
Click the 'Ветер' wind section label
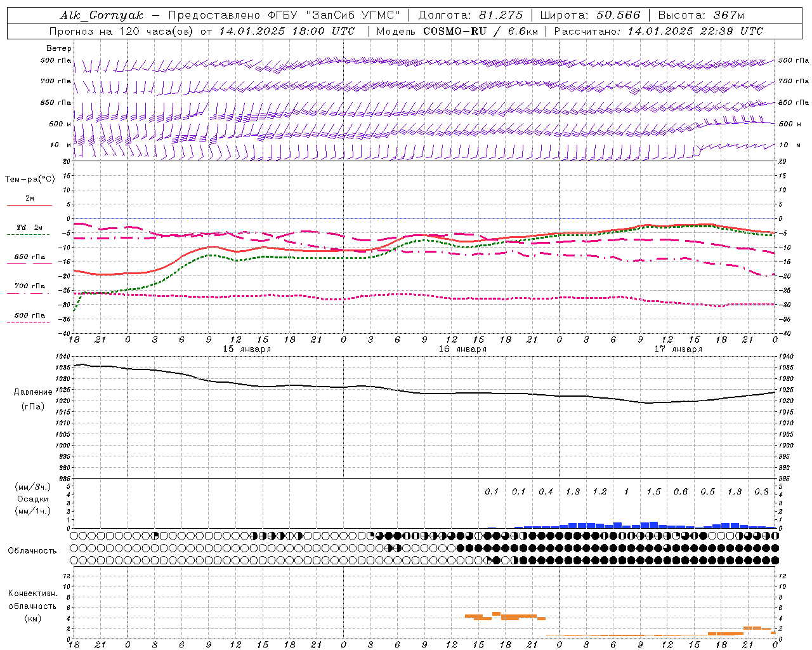pos(59,48)
